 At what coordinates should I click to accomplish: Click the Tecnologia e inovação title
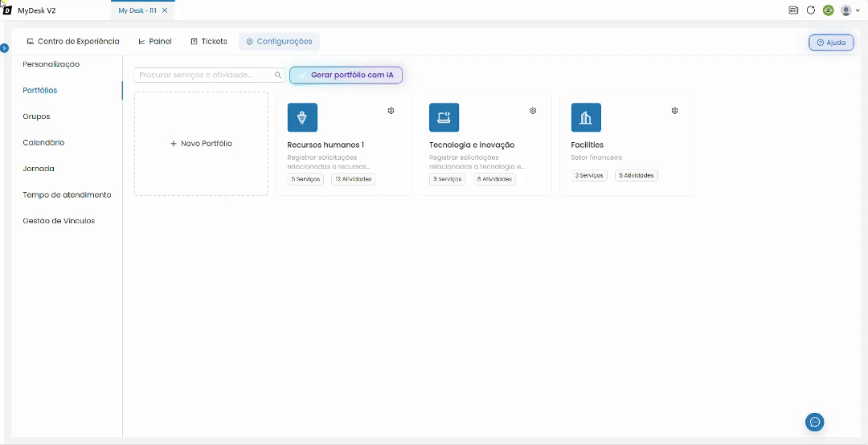tap(472, 145)
